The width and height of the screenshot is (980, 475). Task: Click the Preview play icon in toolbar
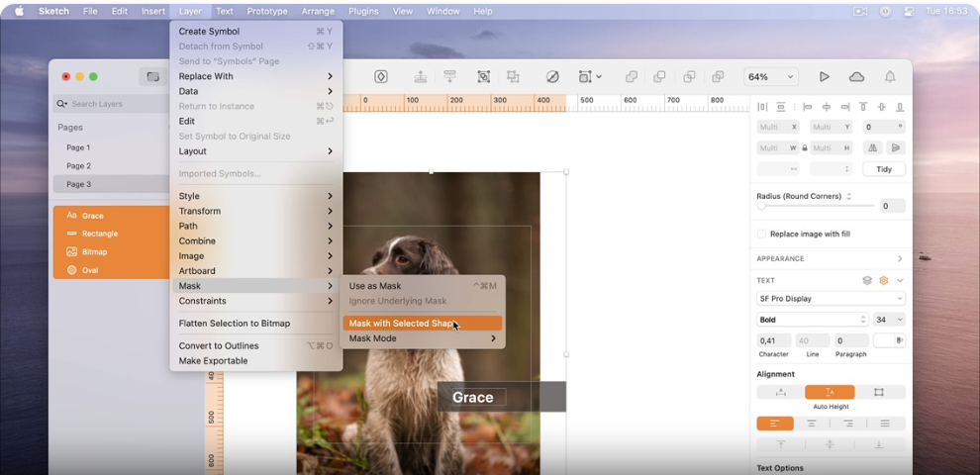(x=824, y=77)
